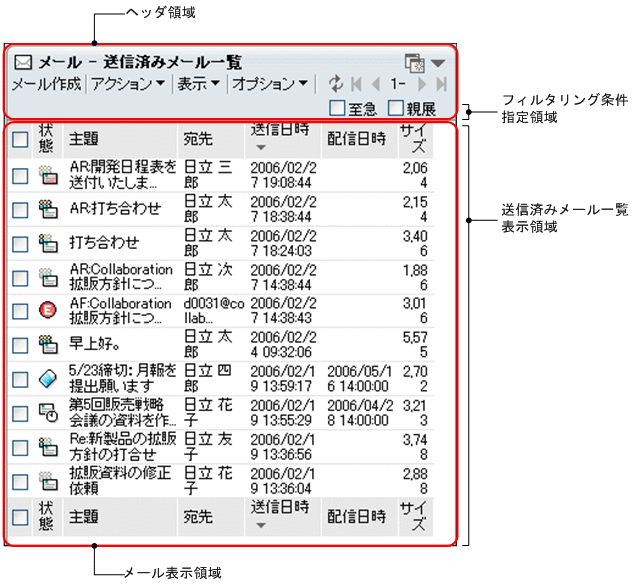Click status icon of 拡販資料の修正依頼 mail
632x585 pixels.
pyautogui.click(x=48, y=481)
